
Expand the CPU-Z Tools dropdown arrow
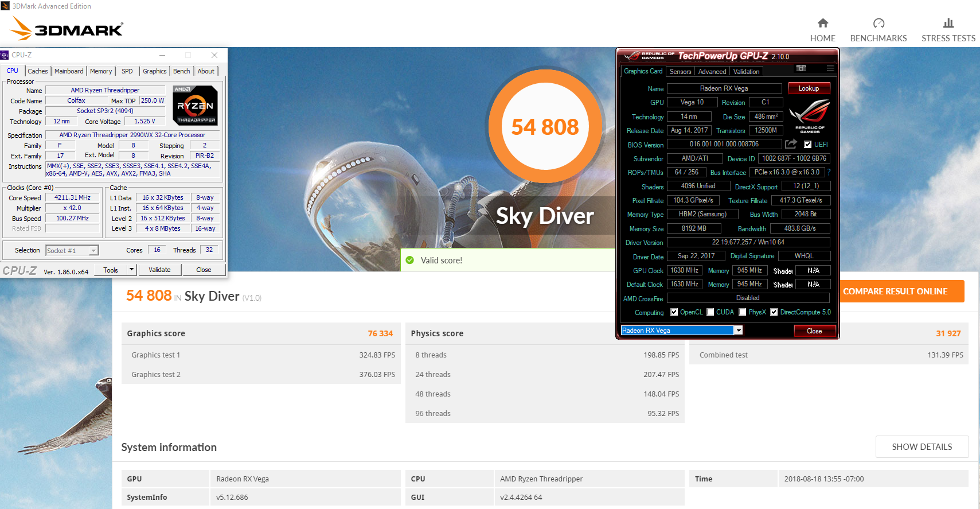tap(131, 270)
